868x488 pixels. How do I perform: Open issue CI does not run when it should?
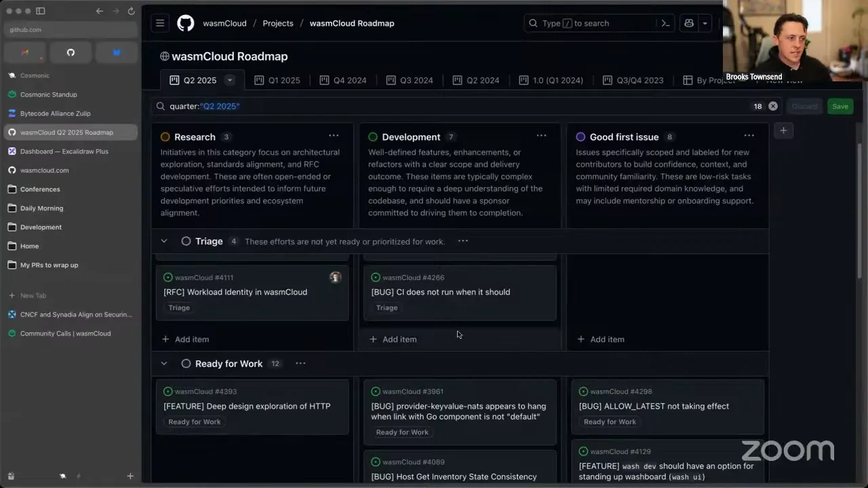coord(441,292)
